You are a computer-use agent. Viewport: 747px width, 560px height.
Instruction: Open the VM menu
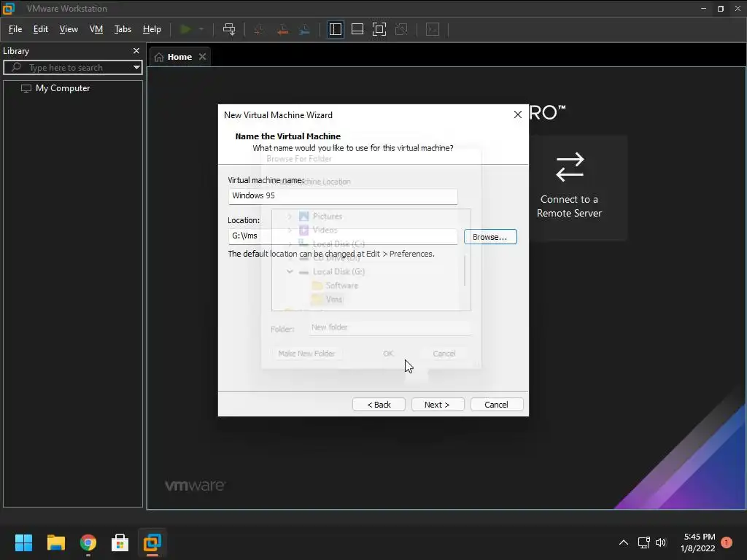point(96,29)
